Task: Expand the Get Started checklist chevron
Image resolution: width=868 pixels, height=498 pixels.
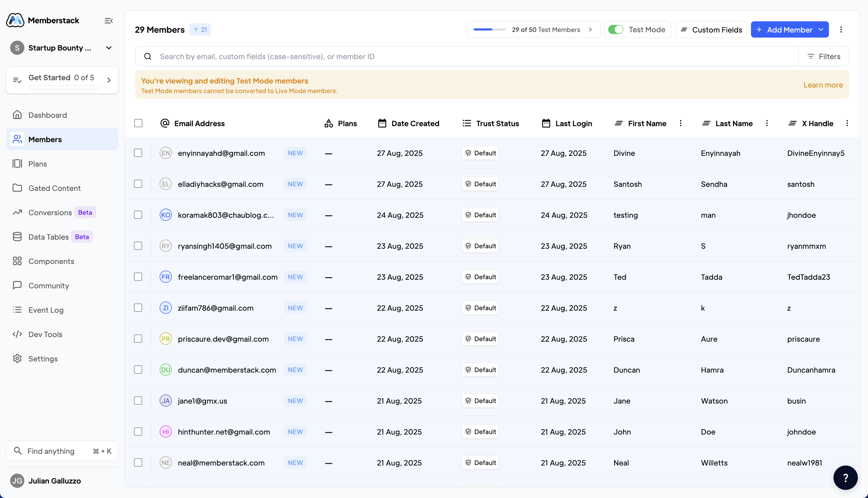Action: (x=109, y=80)
